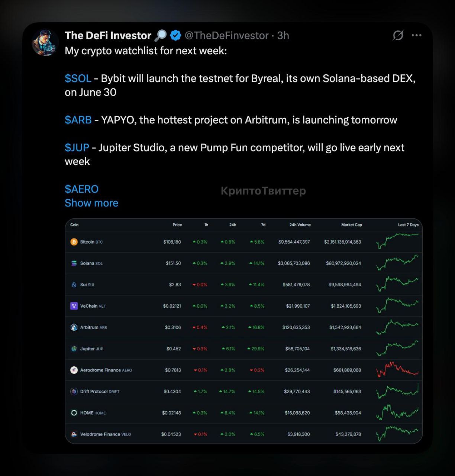
Task: Open The DeFi Investor profile avatar
Action: pyautogui.click(x=45, y=43)
